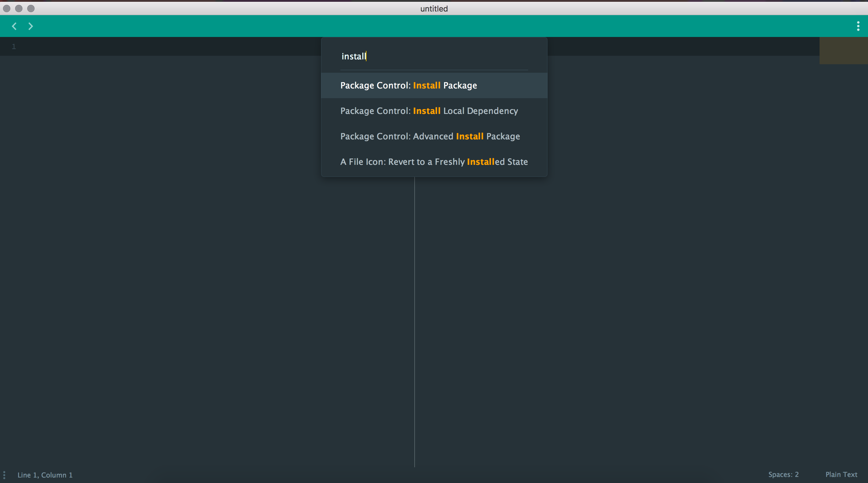Viewport: 868px width, 483px height.
Task: Click the minimap highlight in the top-right corner
Action: [843, 50]
